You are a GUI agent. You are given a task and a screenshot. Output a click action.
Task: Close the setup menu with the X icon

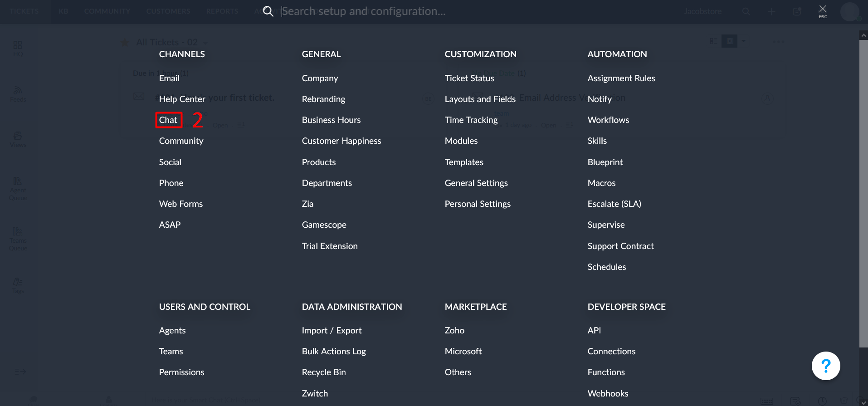[x=822, y=9]
